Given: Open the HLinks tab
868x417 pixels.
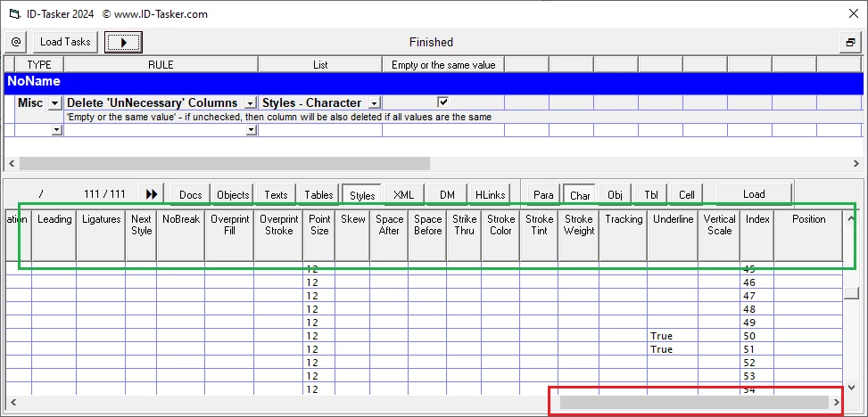Looking at the screenshot, I should 490,194.
